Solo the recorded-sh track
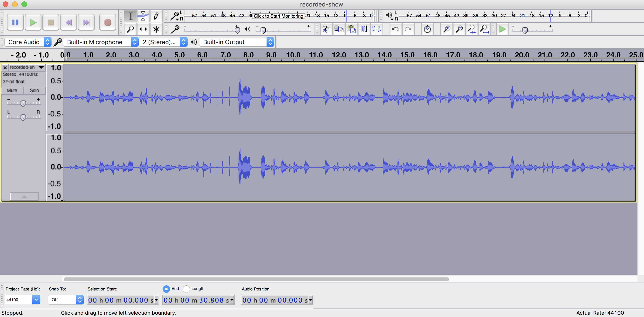 pyautogui.click(x=34, y=91)
